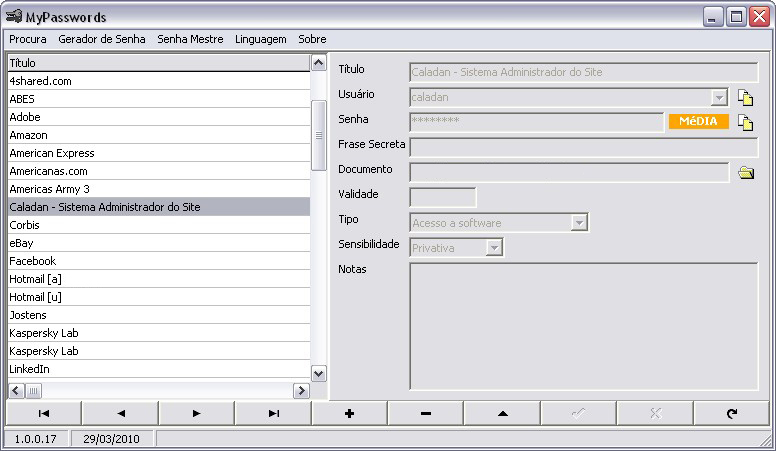776x451 pixels.
Task: Click the Documento input field
Action: 569,172
